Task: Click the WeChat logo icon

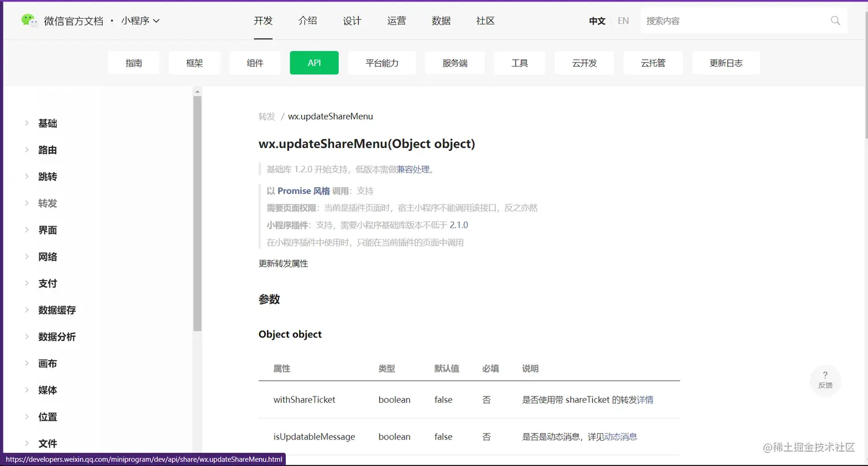Action: click(29, 20)
